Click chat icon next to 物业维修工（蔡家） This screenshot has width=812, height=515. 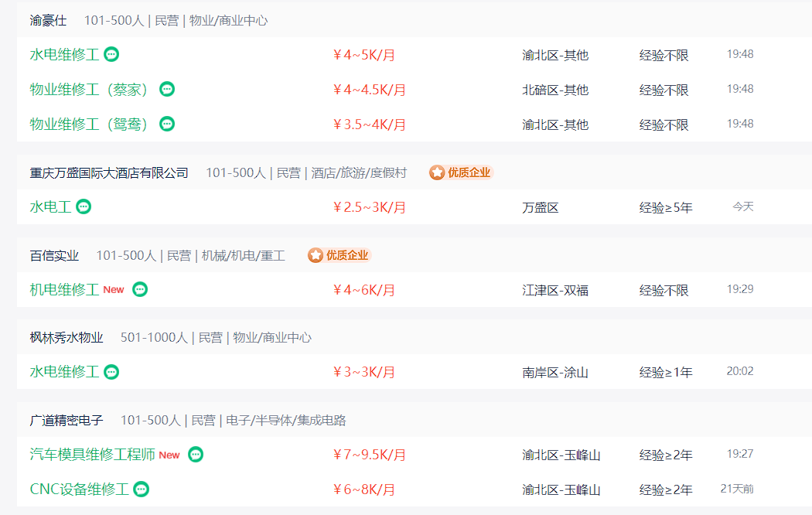[167, 89]
